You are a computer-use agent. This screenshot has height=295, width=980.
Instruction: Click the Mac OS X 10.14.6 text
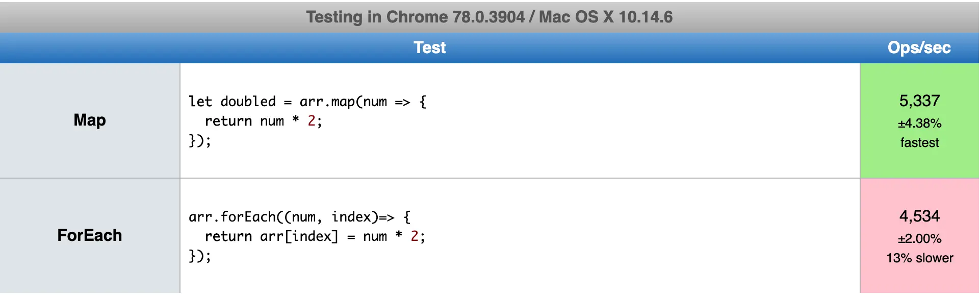pyautogui.click(x=606, y=17)
